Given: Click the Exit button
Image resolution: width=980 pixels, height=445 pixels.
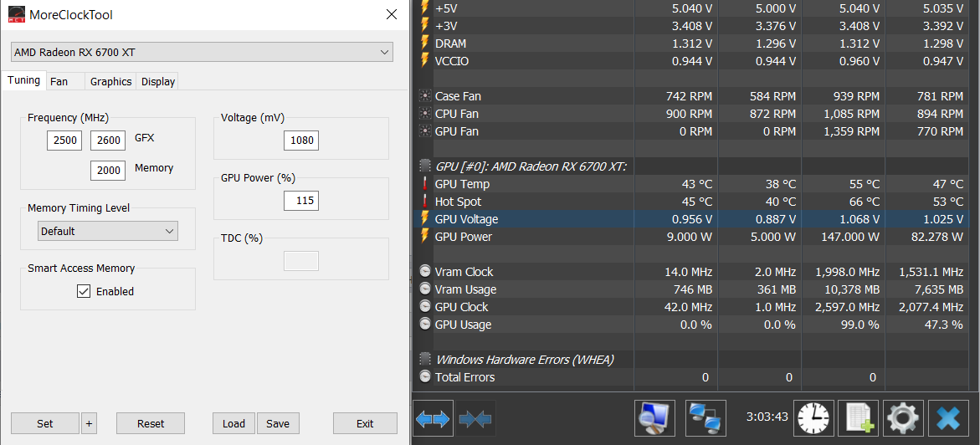Looking at the screenshot, I should tap(365, 423).
